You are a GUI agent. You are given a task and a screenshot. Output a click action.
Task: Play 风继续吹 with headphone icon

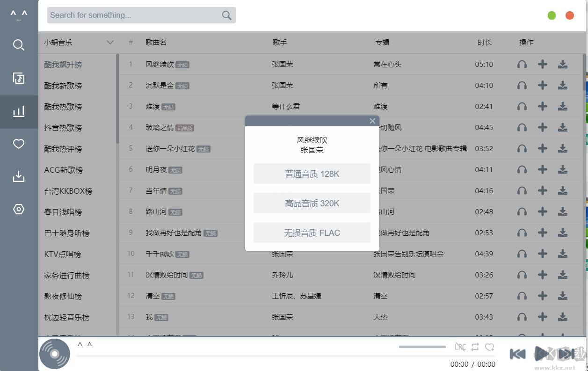click(522, 65)
